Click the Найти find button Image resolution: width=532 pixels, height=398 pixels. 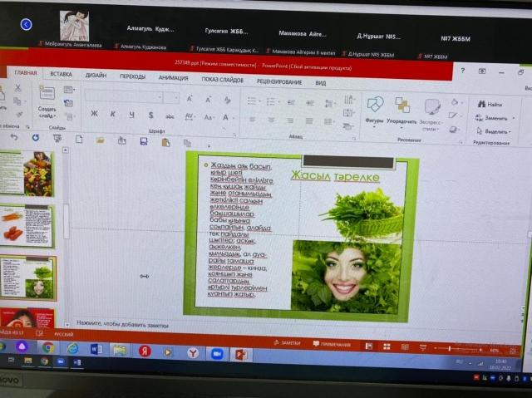[x=490, y=105]
